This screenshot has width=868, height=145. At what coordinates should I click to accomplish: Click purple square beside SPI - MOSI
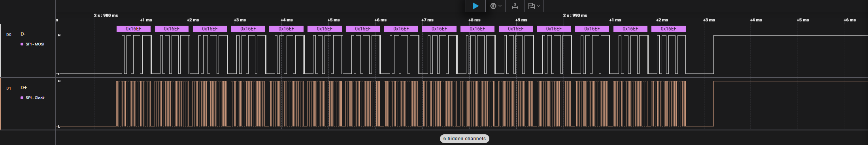(22, 44)
